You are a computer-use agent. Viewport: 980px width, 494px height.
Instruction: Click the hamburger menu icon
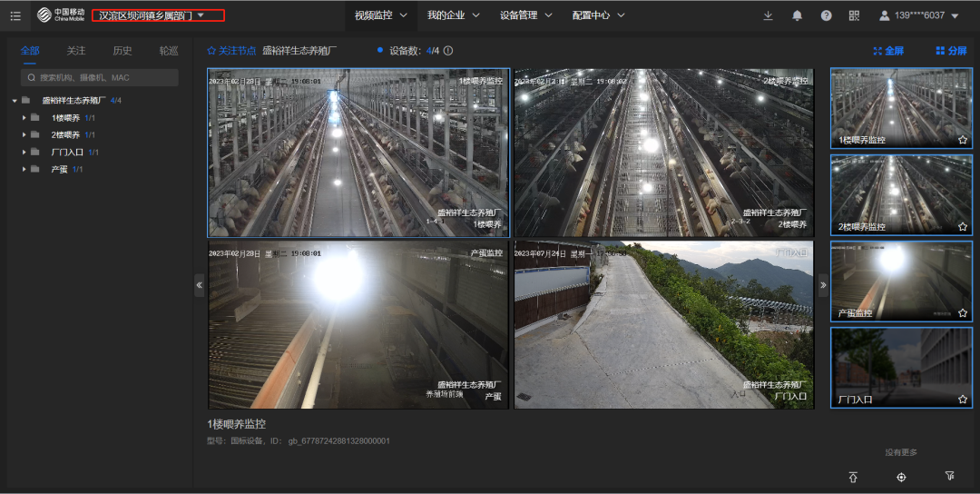(x=15, y=15)
